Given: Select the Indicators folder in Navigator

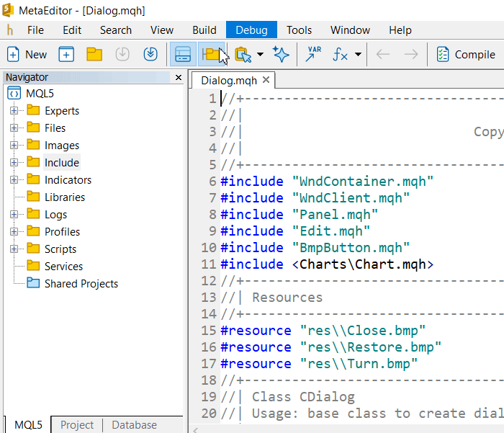Looking at the screenshot, I should [x=68, y=180].
